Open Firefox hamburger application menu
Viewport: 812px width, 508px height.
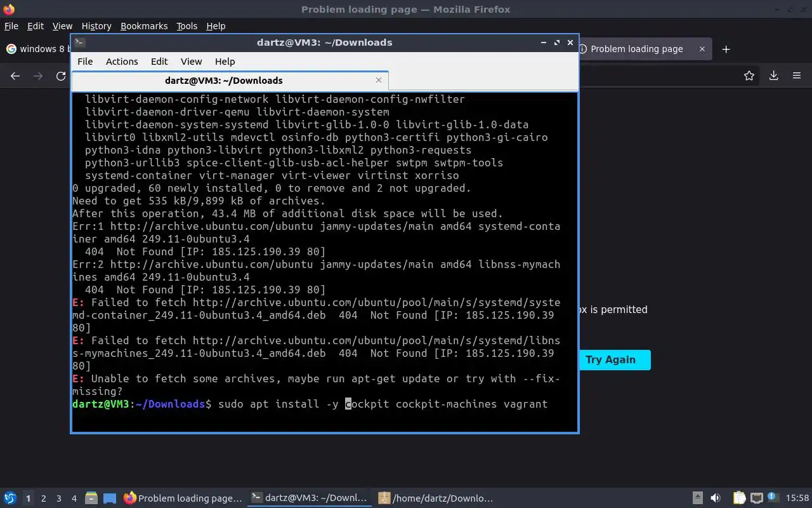[797, 76]
